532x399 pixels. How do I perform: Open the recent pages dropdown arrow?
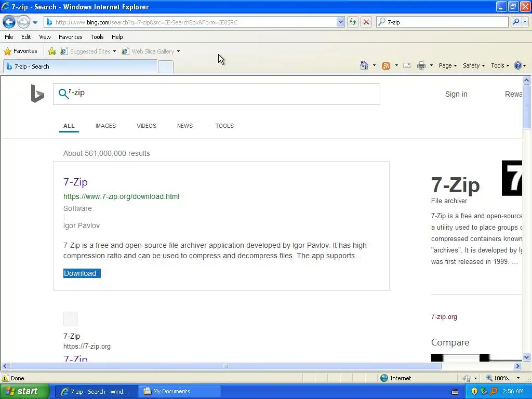[35, 22]
